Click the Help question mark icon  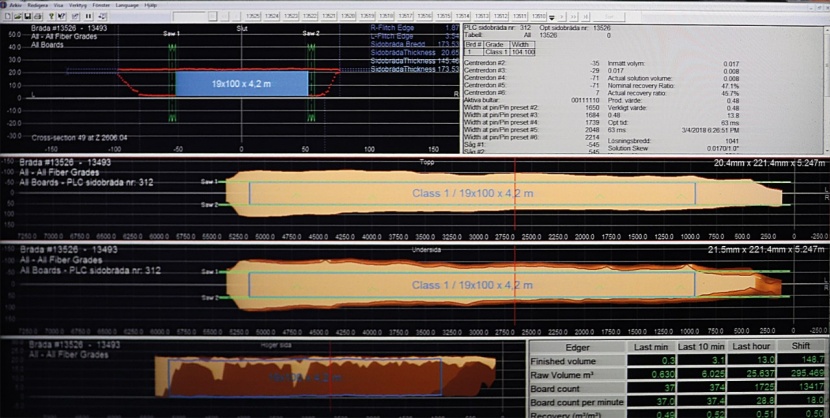pos(51,16)
